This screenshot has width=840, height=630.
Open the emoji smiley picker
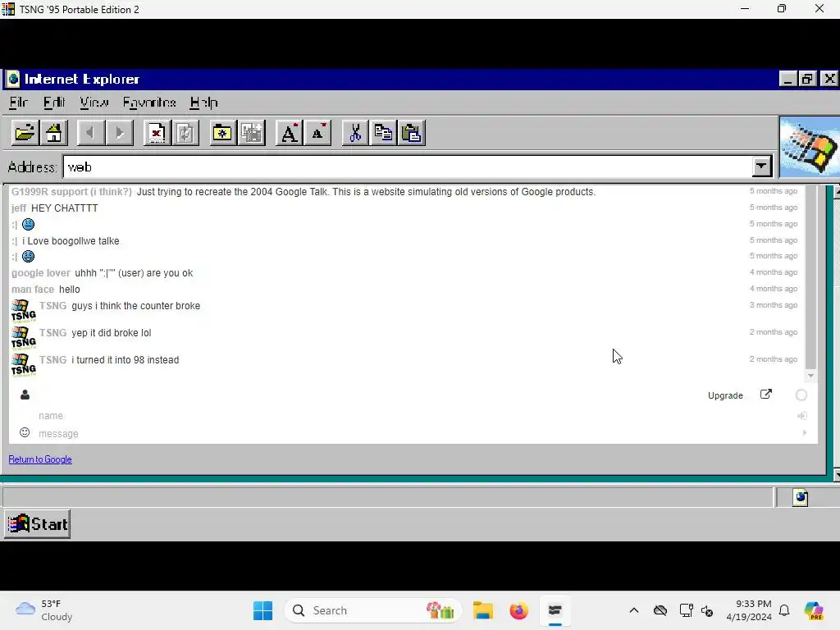click(25, 432)
